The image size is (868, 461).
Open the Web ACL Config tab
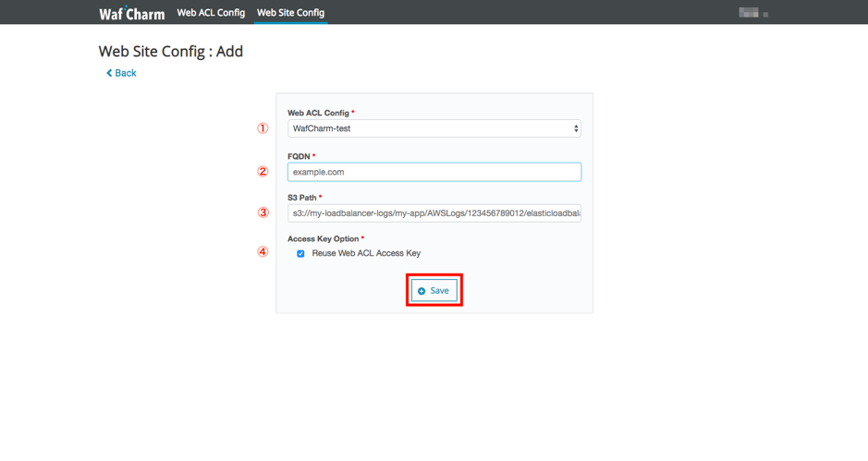point(211,13)
